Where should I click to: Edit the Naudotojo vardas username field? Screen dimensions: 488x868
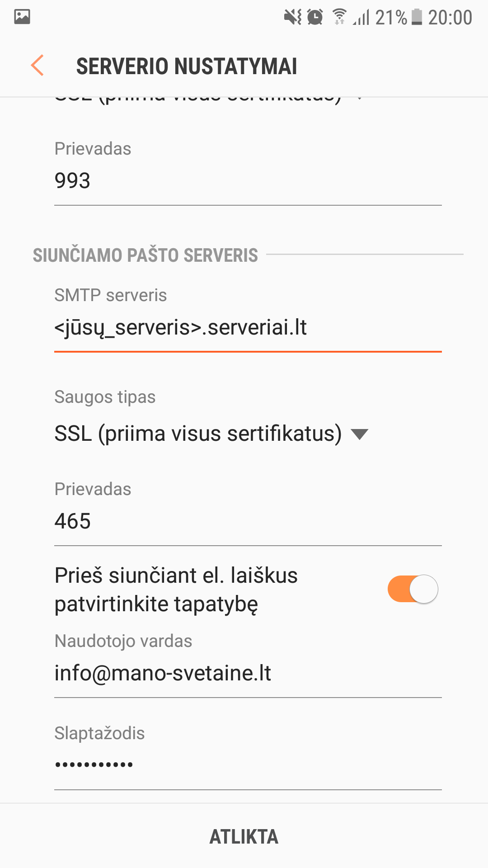pos(248,673)
